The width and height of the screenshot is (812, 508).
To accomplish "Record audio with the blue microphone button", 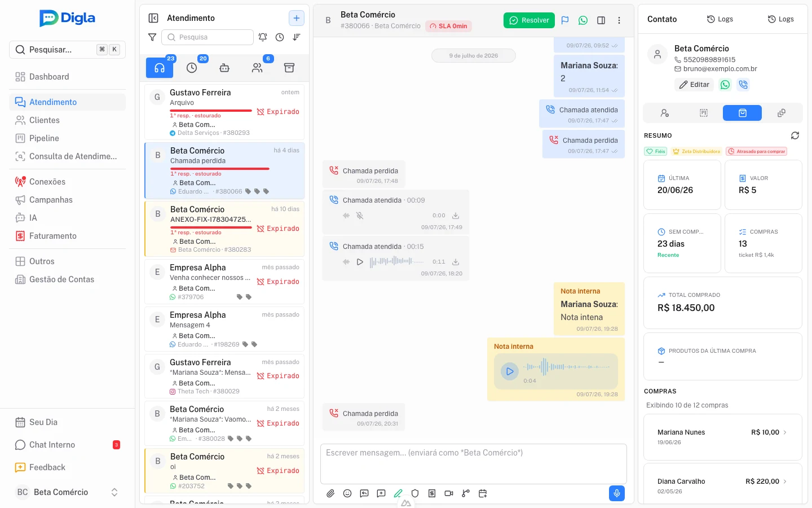I will point(617,493).
